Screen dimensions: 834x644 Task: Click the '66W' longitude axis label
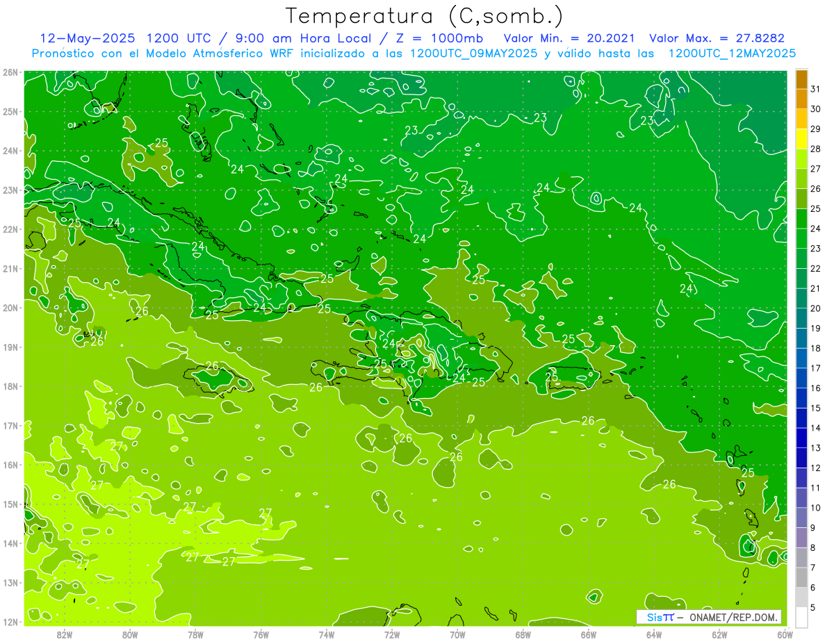pos(589,634)
